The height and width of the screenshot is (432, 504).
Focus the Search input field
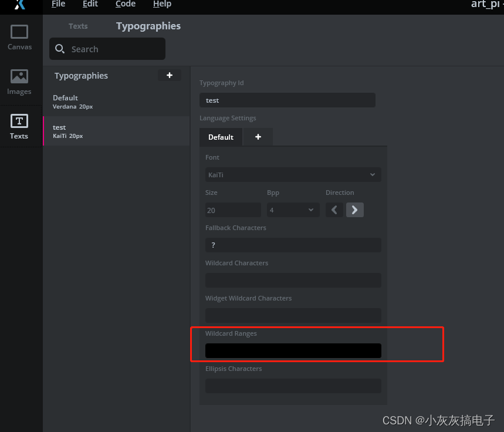(107, 49)
